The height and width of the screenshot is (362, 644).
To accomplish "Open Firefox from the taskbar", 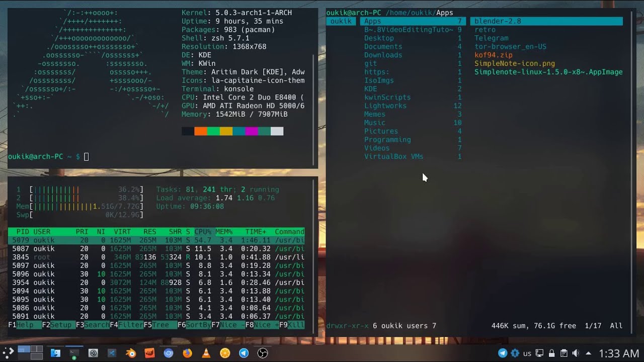I will tap(187, 353).
